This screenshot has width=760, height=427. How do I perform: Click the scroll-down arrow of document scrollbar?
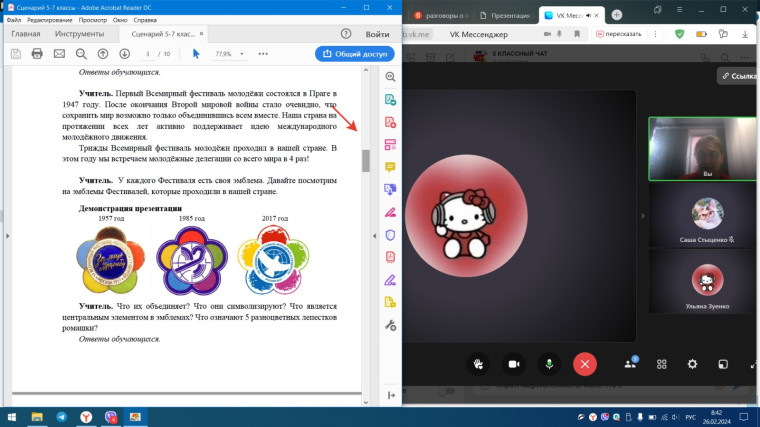(365, 402)
